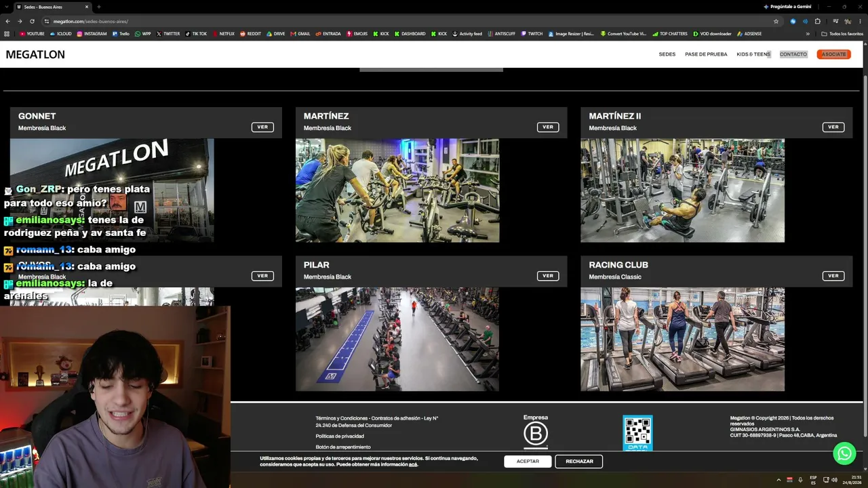Open the Botón de arrepentimiento link
Viewport: 868px width, 488px height.
(x=343, y=447)
